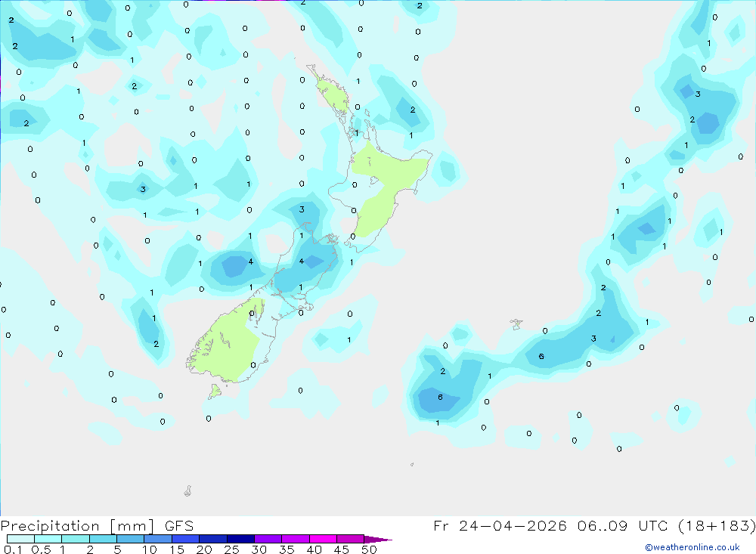
Task: Pick the 5–10 mm legend color box
Action: pyautogui.click(x=130, y=539)
